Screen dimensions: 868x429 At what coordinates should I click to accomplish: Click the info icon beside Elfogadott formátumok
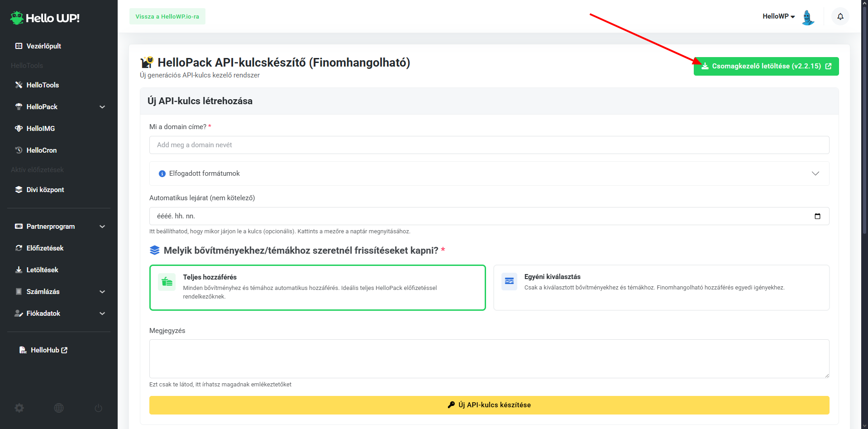pos(162,174)
